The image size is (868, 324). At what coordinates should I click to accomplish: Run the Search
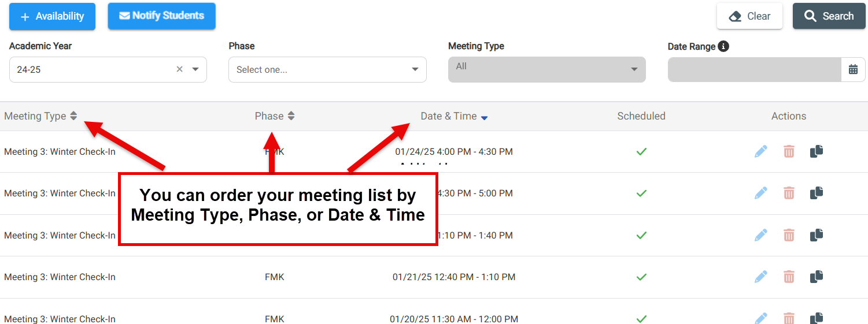[829, 16]
